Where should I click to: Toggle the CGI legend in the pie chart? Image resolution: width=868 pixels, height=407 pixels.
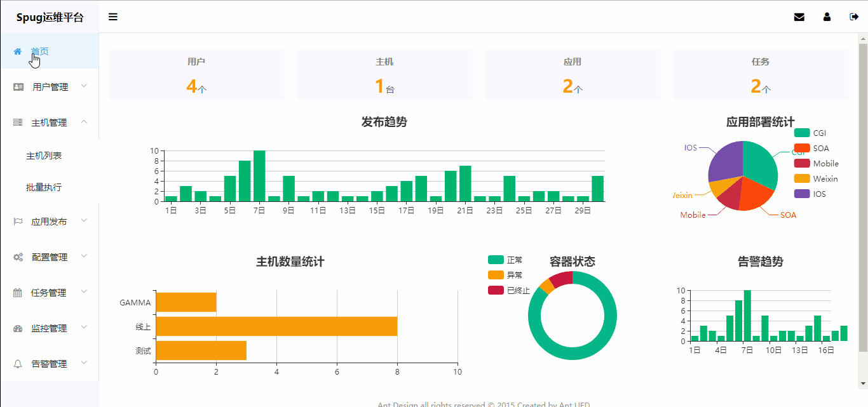(x=810, y=133)
